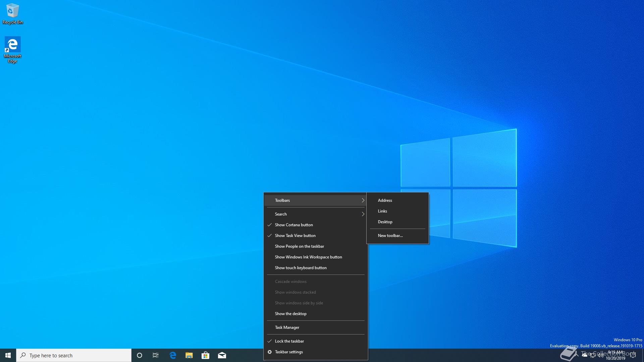Open the Windows Start menu
The height and width of the screenshot is (362, 644).
[8, 355]
